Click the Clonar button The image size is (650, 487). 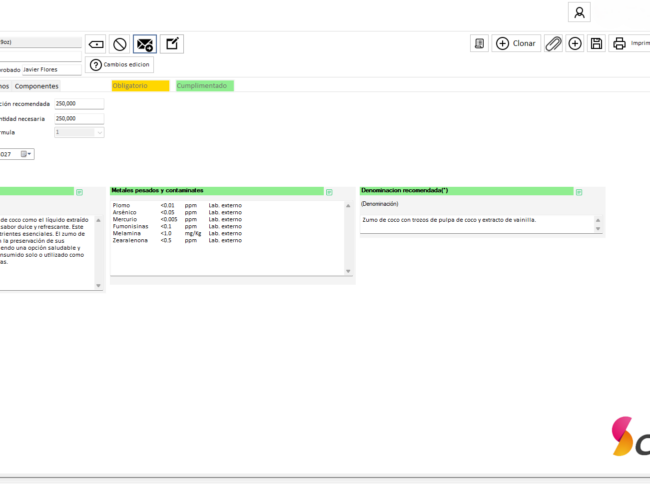click(x=516, y=44)
